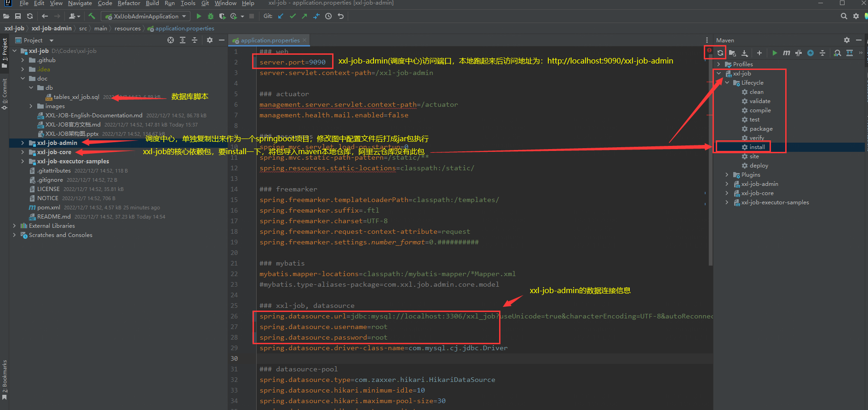Click Execute Maven Goal m icon
This screenshot has height=410, width=868.
point(787,53)
